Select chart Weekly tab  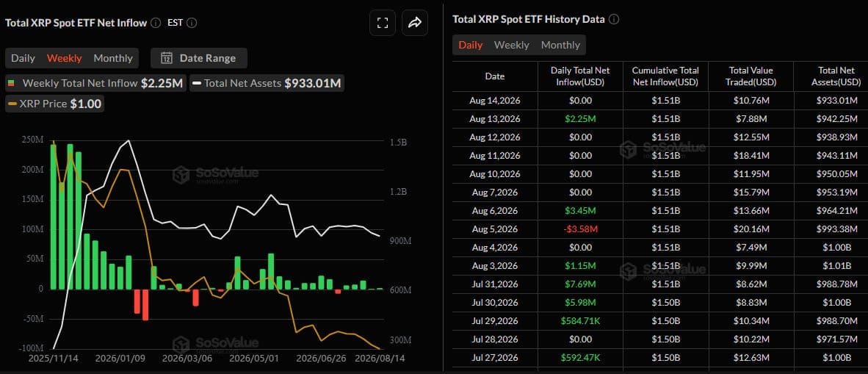[64, 58]
